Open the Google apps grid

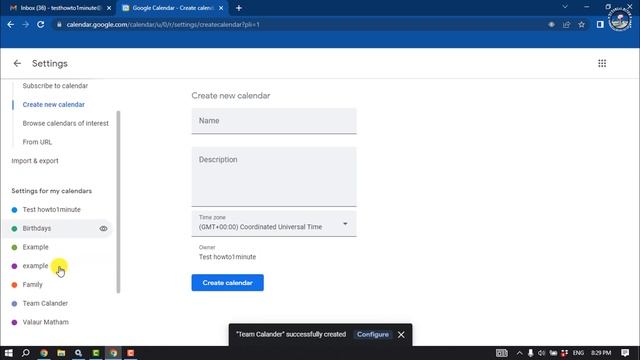point(602,63)
